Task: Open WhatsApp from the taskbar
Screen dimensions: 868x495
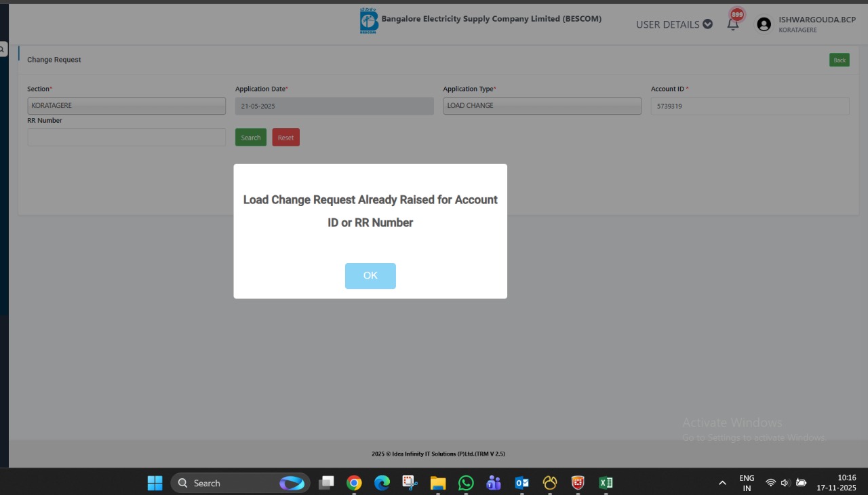Action: point(466,483)
